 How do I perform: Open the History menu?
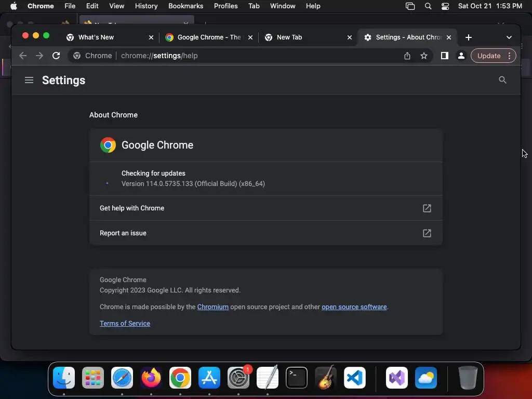coord(146,6)
